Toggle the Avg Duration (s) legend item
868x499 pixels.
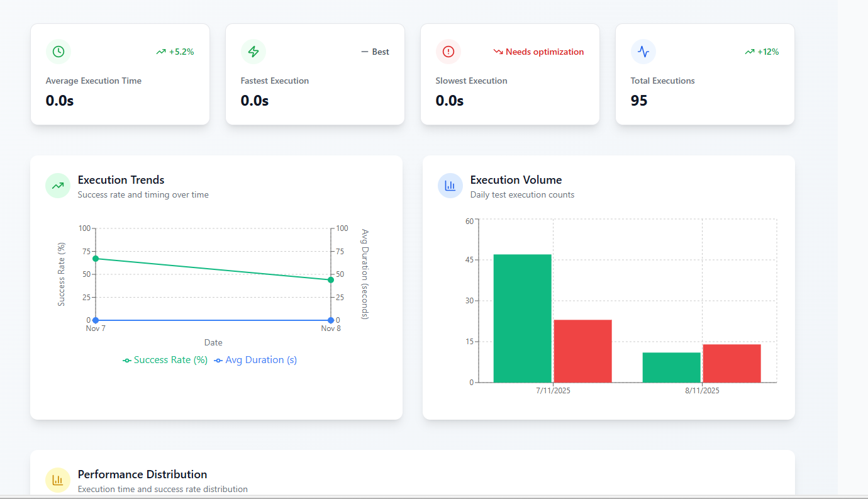[255, 360]
